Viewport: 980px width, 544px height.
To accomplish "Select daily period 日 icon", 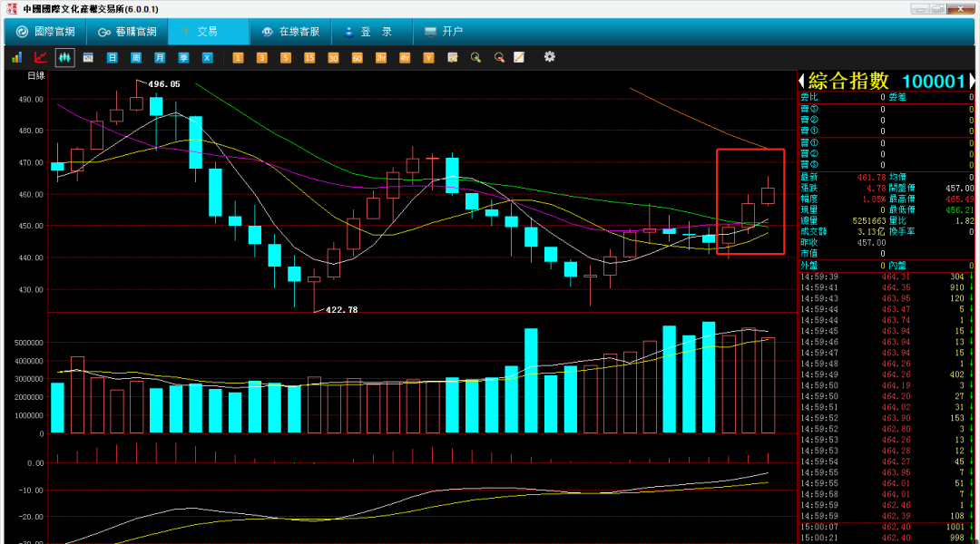I will [x=112, y=57].
